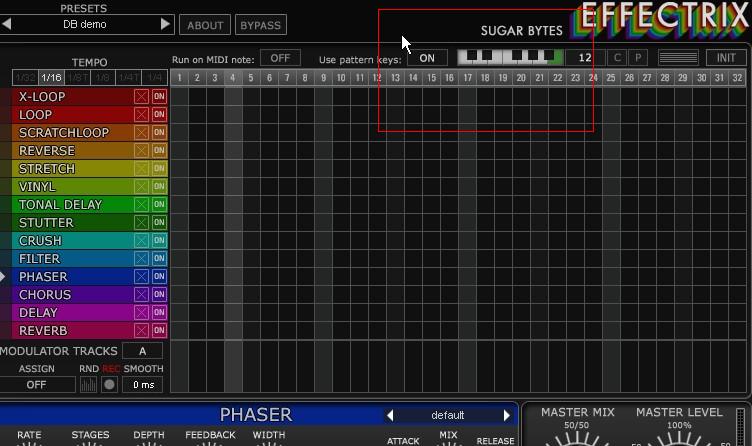The height and width of the screenshot is (446, 752).
Task: Go to next preset with right arrow
Action: coord(165,23)
